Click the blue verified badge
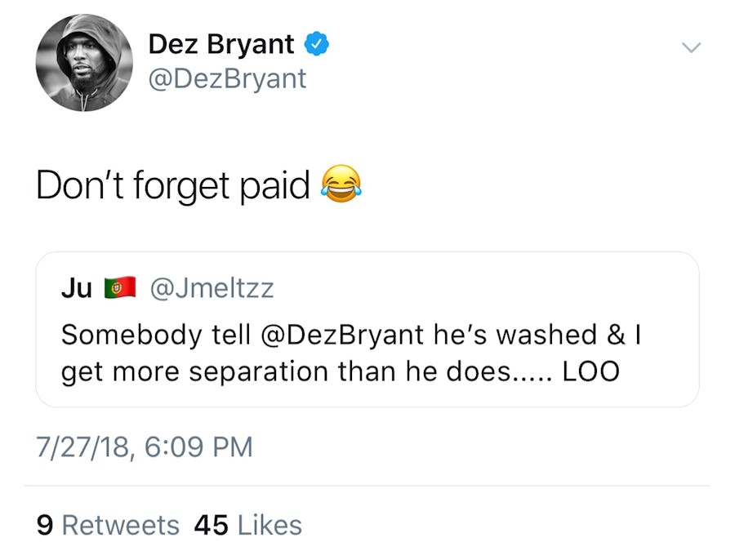Screen dimensions: 735x560 [316, 44]
